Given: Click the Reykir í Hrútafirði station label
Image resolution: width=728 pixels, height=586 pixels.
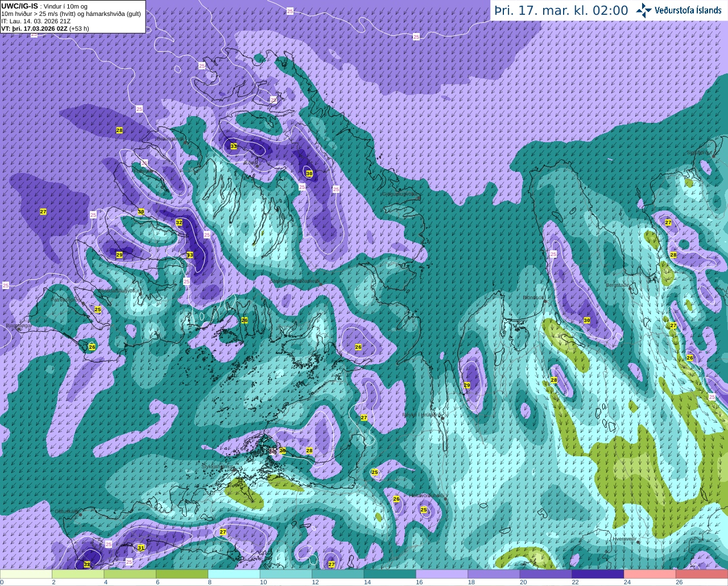Looking at the screenshot, I should [x=422, y=415].
